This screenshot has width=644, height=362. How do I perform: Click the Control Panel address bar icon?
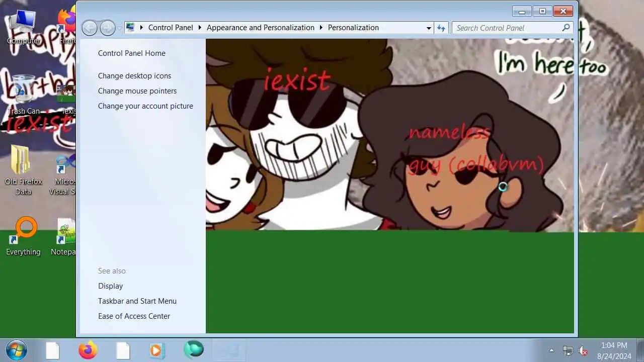click(130, 28)
